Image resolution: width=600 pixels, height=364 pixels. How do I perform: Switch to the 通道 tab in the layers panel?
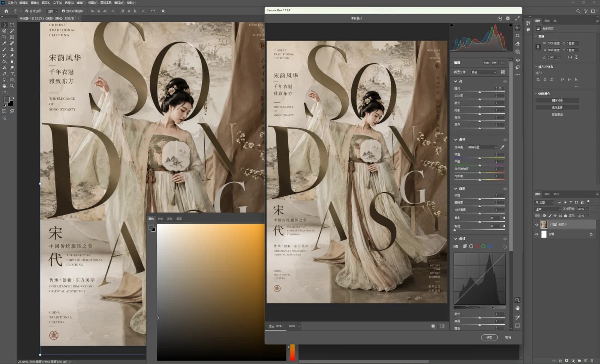(x=547, y=194)
